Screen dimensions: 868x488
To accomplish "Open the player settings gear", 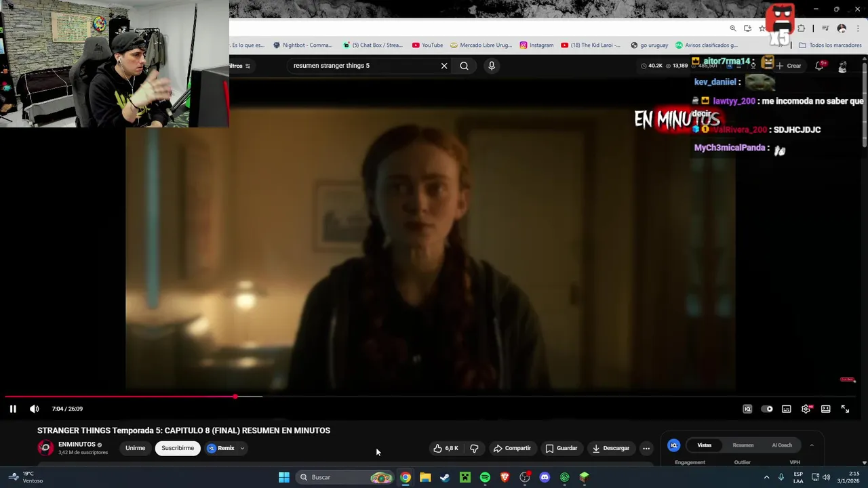I will (x=806, y=409).
